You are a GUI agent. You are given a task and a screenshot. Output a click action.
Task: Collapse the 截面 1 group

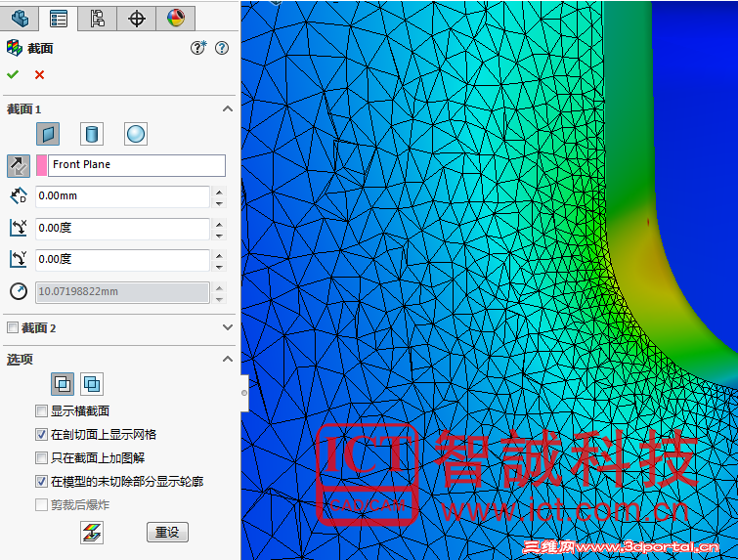pos(228,109)
